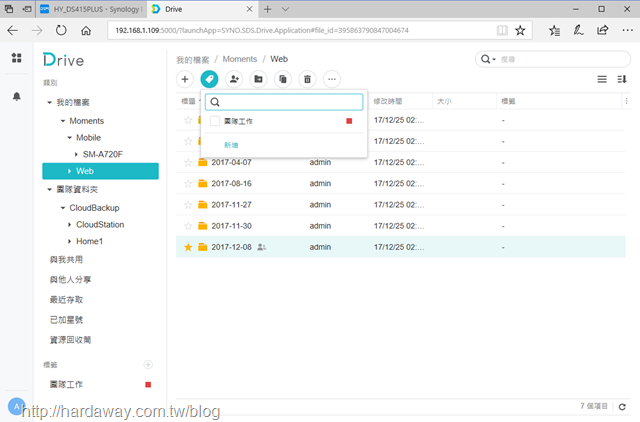Star the 2017-11-30 folder
Screen dimensions: 640x422
point(188,226)
